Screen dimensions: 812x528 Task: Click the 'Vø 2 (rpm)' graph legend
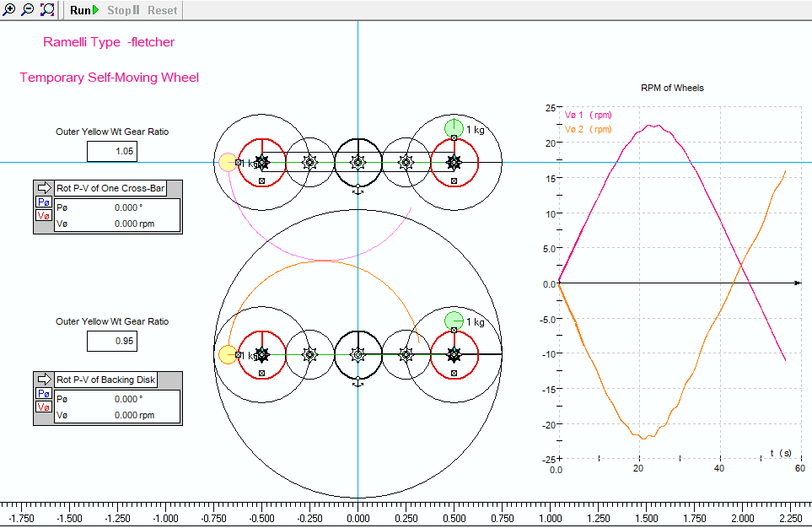point(589,129)
